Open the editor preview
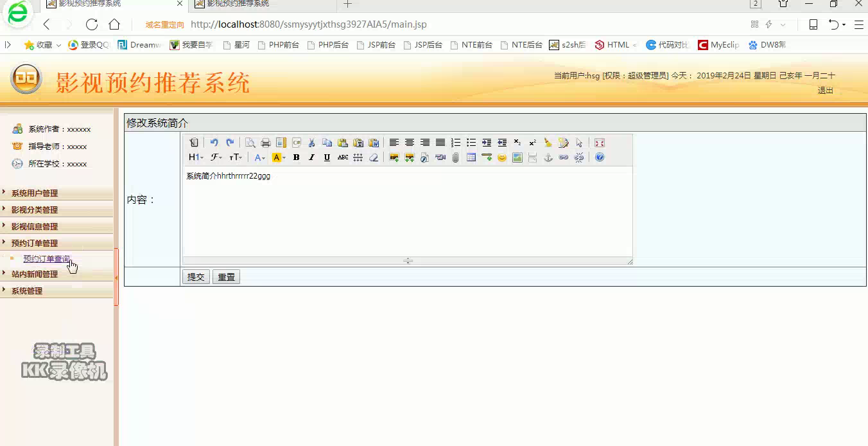Viewport: 868px width, 446px height. click(x=250, y=143)
